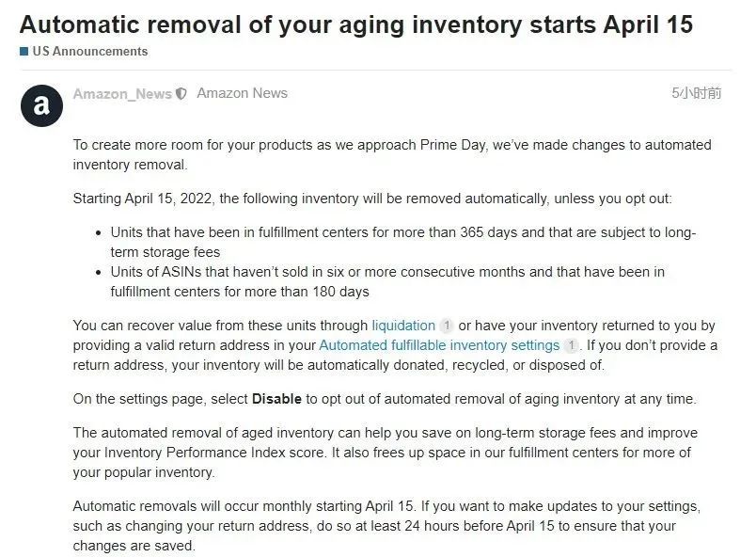
Task: Click the Amazon 'a' avatar icon
Action: (x=41, y=105)
